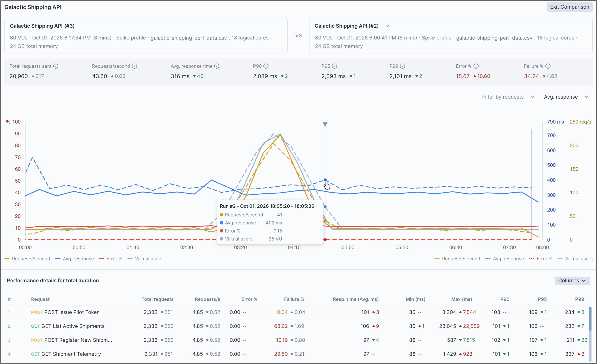This screenshot has width=597, height=364.
Task: Click the Failure % column header
Action: 294,299
